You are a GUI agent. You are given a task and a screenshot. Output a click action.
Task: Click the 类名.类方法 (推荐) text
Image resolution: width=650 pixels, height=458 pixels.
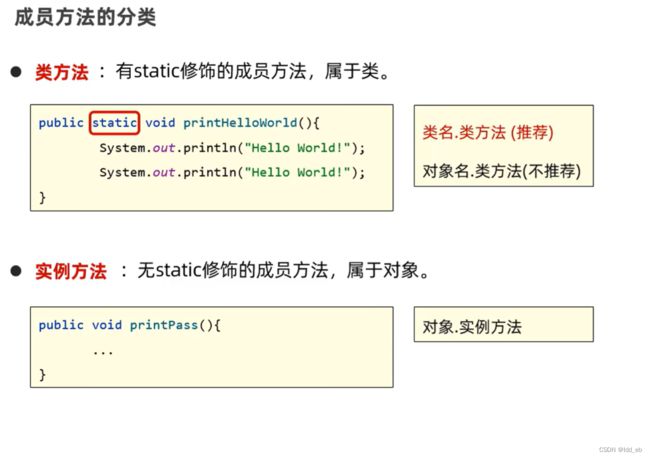click(488, 133)
